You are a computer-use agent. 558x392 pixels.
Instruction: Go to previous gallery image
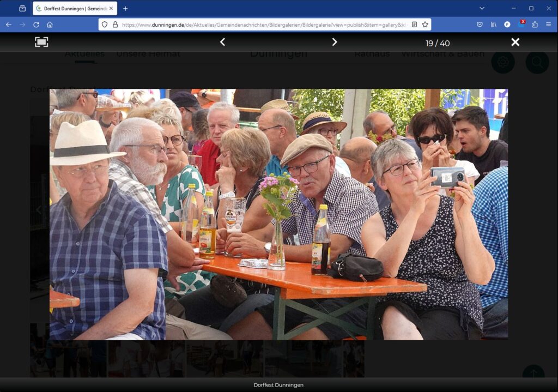[x=222, y=42]
